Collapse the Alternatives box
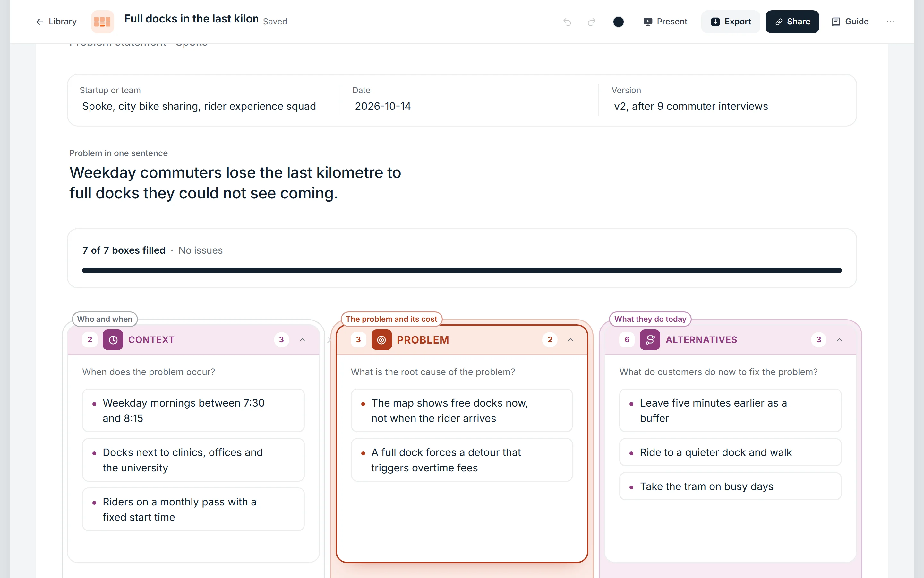The width and height of the screenshot is (924, 578). [x=839, y=340]
